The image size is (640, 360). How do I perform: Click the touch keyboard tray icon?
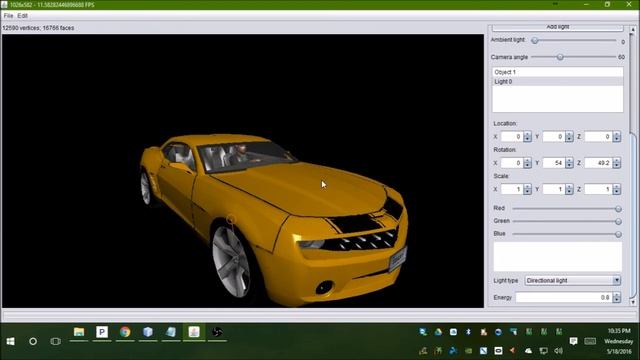(x=590, y=341)
